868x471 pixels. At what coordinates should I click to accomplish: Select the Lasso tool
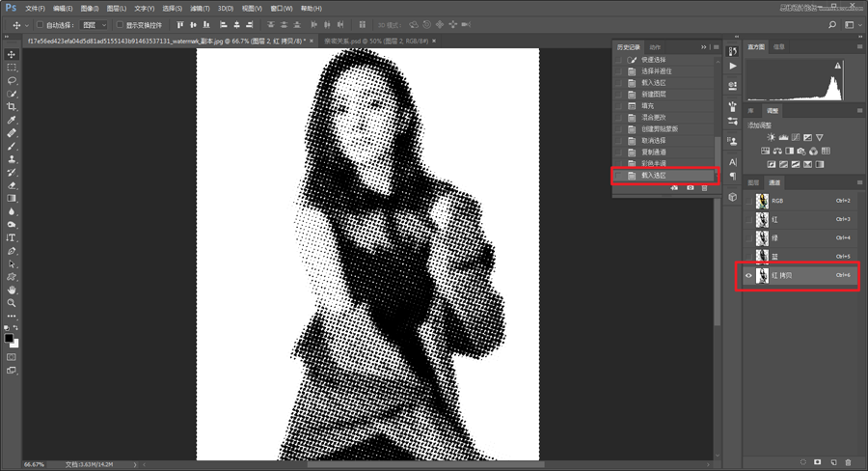point(12,81)
